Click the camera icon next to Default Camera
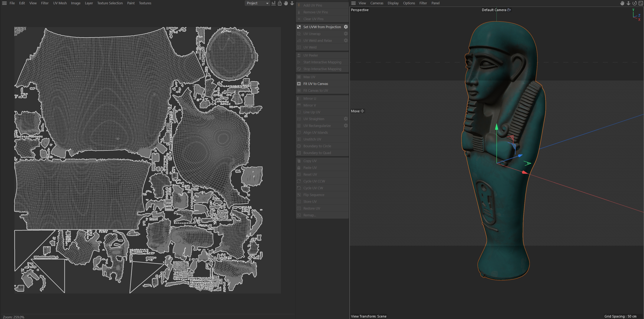Image resolution: width=644 pixels, height=319 pixels. (x=509, y=10)
